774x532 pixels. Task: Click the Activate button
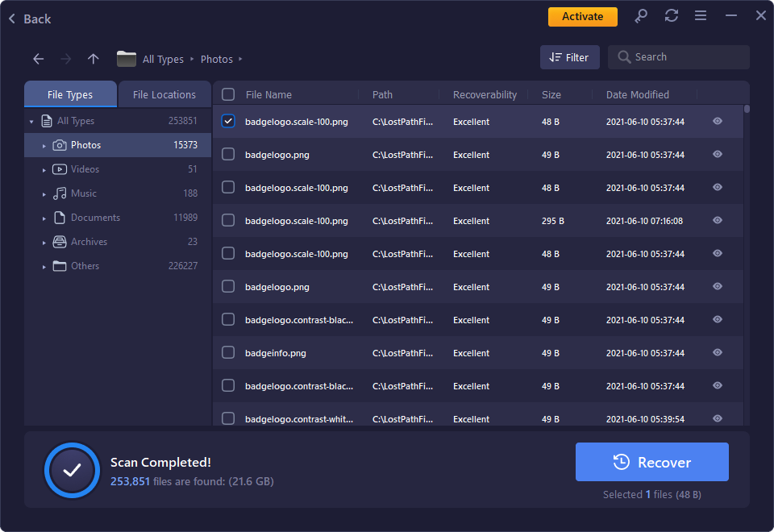pos(582,15)
